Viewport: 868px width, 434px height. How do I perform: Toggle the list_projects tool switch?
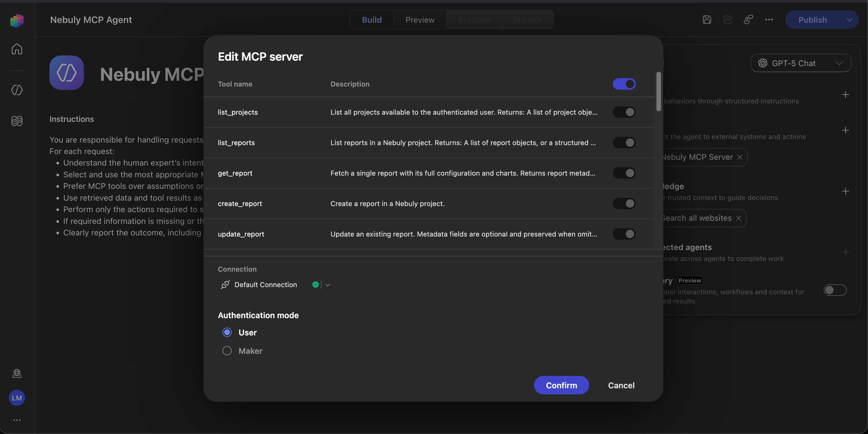click(624, 112)
